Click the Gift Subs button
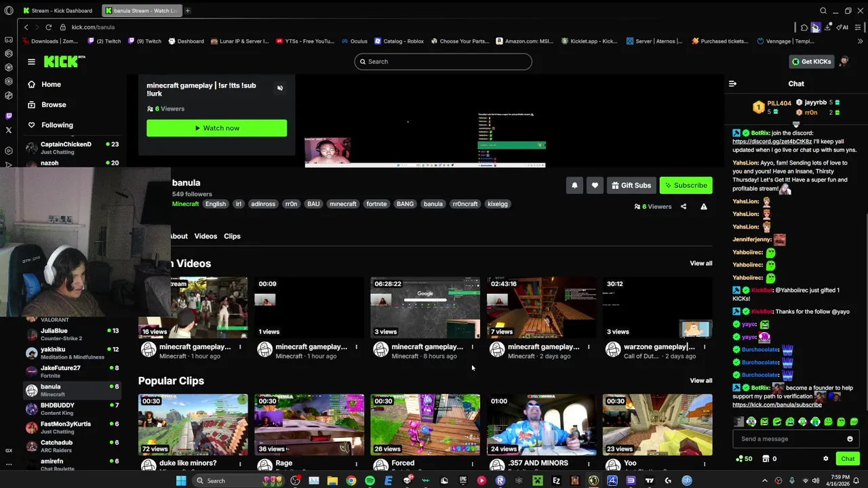The width and height of the screenshot is (868, 488). 631,185
